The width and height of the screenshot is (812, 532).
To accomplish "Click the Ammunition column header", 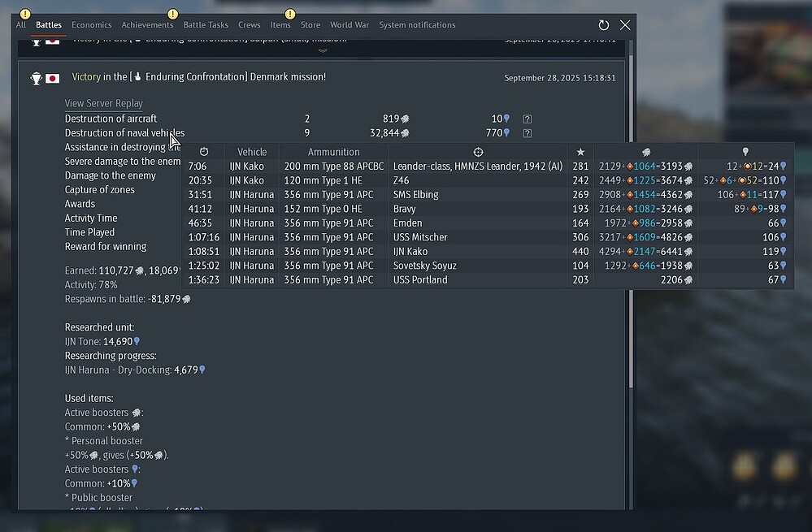I will coord(333,152).
